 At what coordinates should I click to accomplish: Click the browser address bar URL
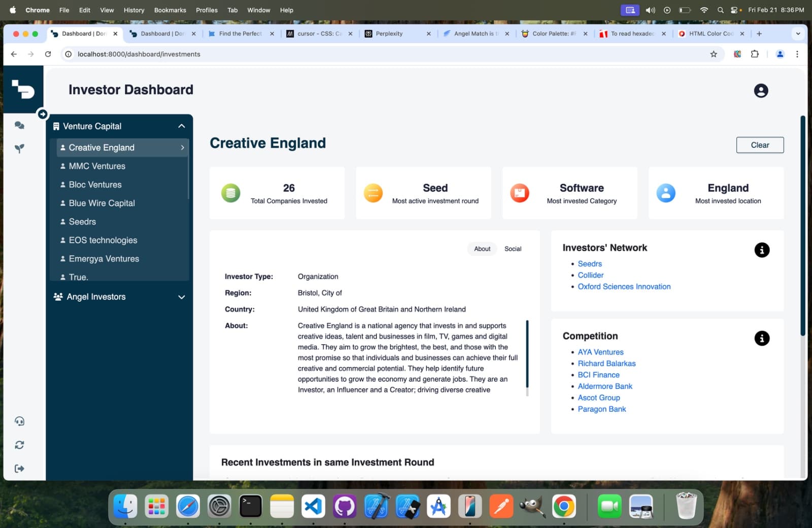pyautogui.click(x=139, y=54)
